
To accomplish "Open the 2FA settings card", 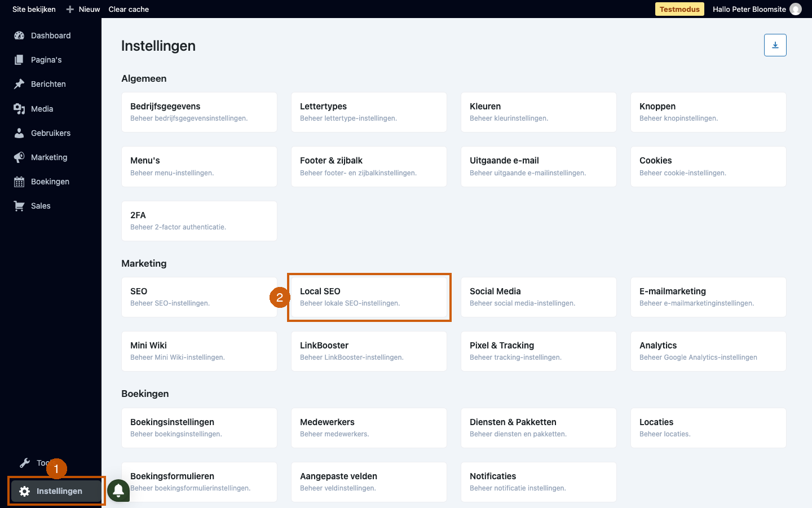I will [x=199, y=221].
